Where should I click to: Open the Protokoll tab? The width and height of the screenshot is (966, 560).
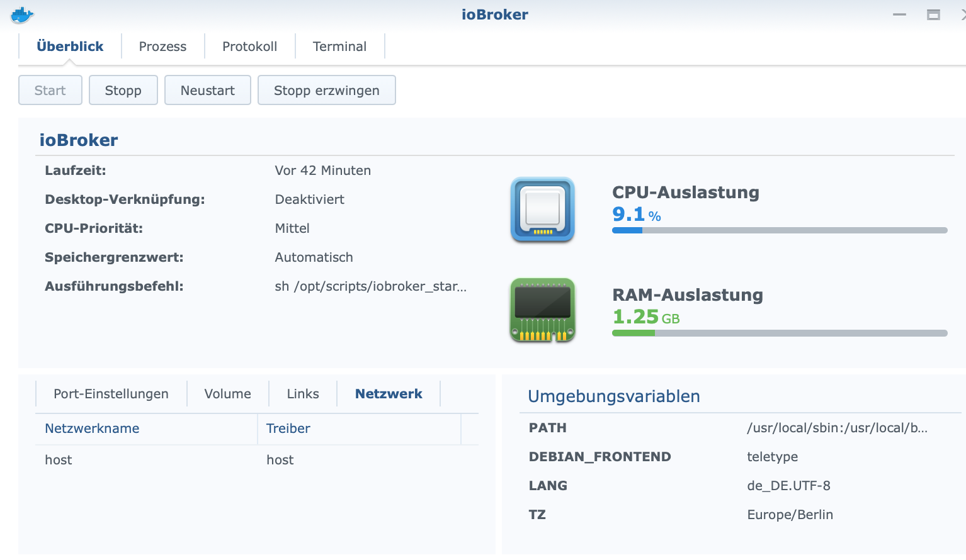click(249, 47)
